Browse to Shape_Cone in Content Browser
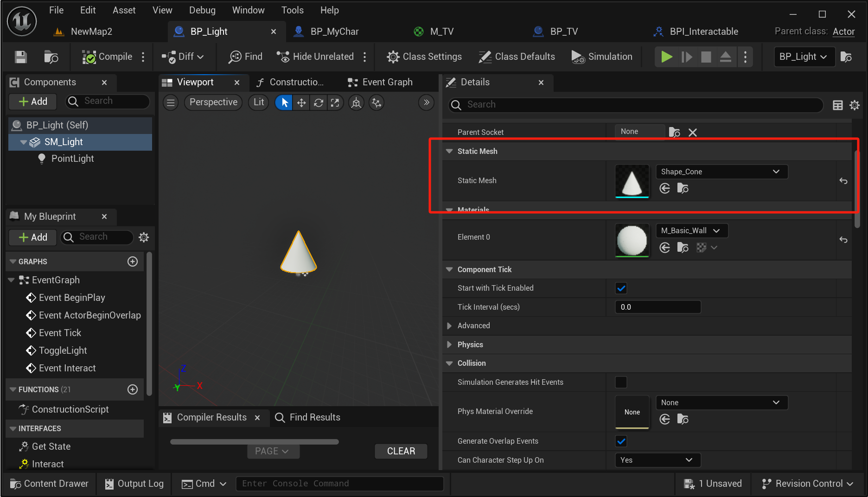The height and width of the screenshot is (497, 868). click(x=683, y=188)
